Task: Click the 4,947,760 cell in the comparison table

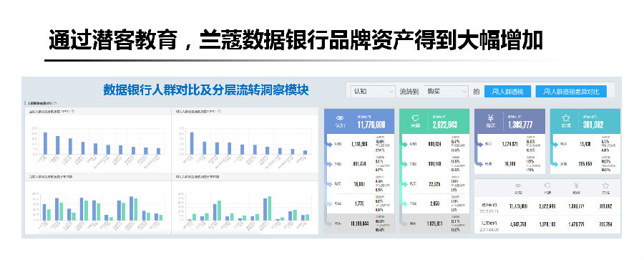Action: tap(518, 225)
